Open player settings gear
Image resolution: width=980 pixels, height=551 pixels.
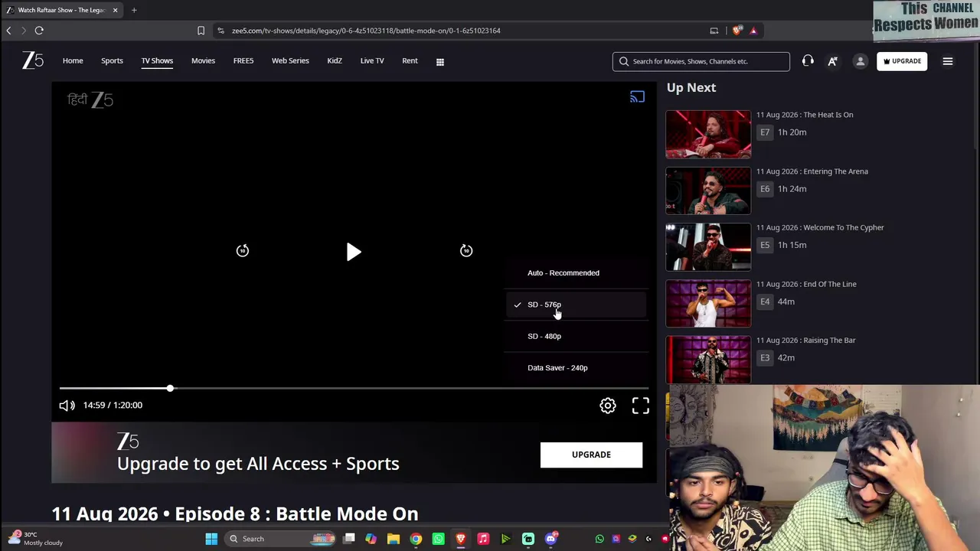608,406
